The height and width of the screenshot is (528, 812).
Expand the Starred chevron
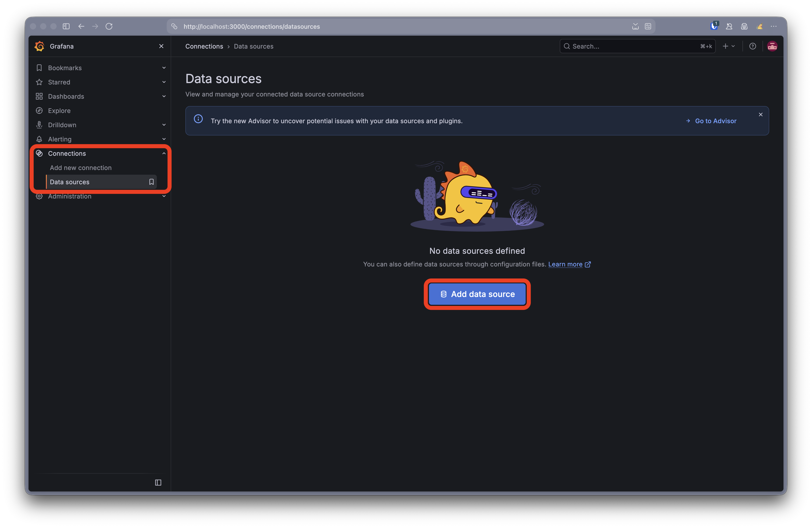164,82
